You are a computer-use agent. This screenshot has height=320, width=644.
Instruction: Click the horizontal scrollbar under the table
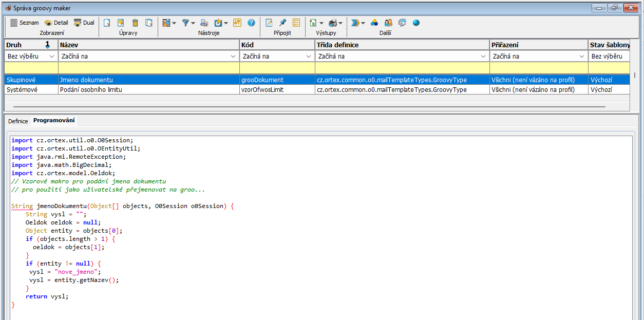pos(308,107)
